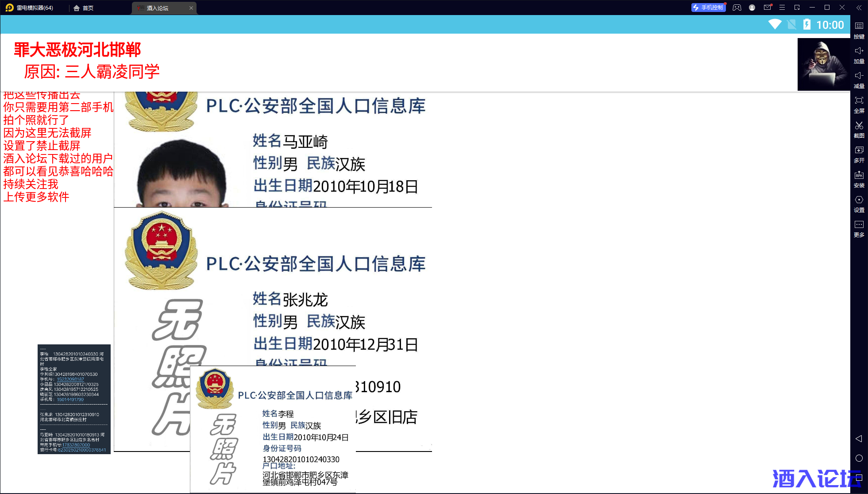Decrease volume with the 减量 button
Viewport: 868px width, 494px height.
pos(859,80)
